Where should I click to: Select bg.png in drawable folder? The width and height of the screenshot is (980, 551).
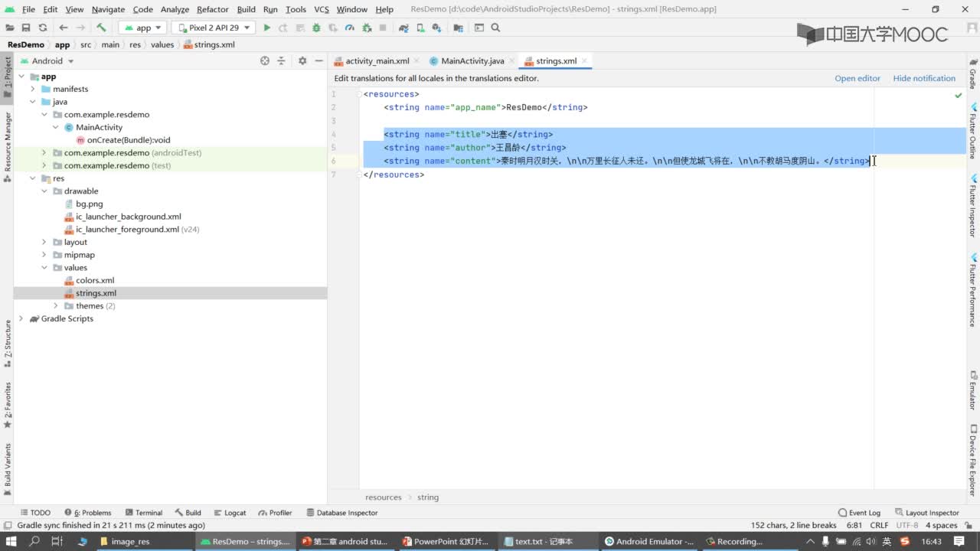pyautogui.click(x=89, y=204)
